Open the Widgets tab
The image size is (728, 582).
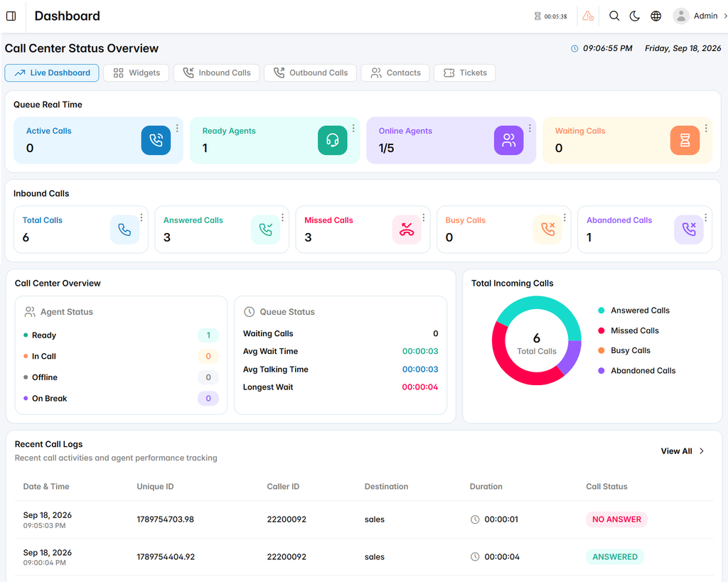[136, 73]
